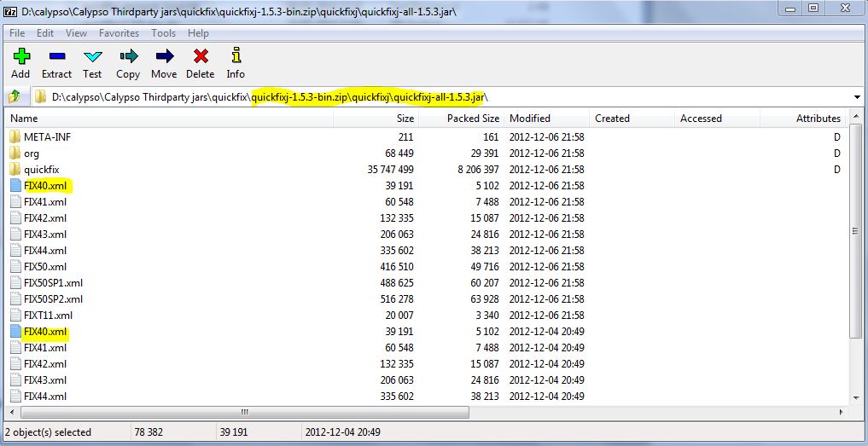
Task: Click the Info toolbar icon
Action: tap(236, 55)
